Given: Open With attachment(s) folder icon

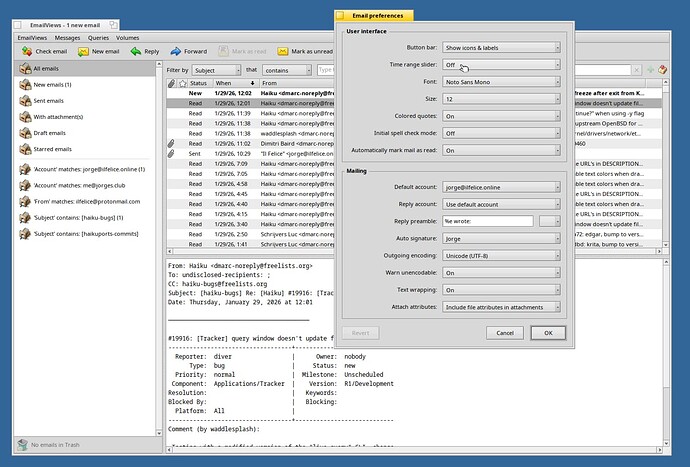Looking at the screenshot, I should point(26,117).
